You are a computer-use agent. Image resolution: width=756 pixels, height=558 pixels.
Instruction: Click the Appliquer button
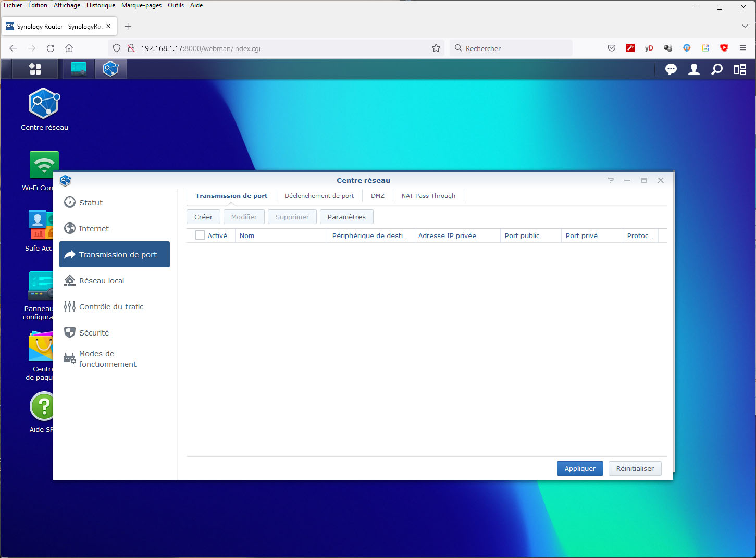579,468
